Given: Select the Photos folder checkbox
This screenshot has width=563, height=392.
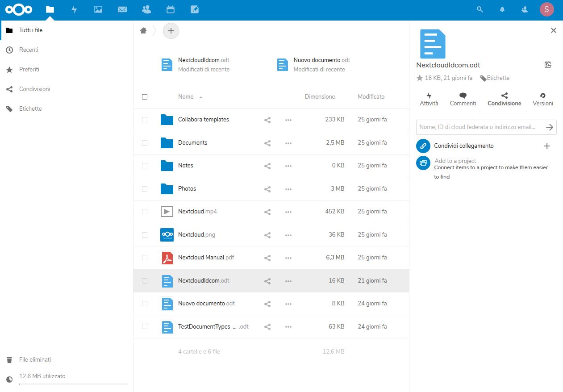Looking at the screenshot, I should pos(144,189).
